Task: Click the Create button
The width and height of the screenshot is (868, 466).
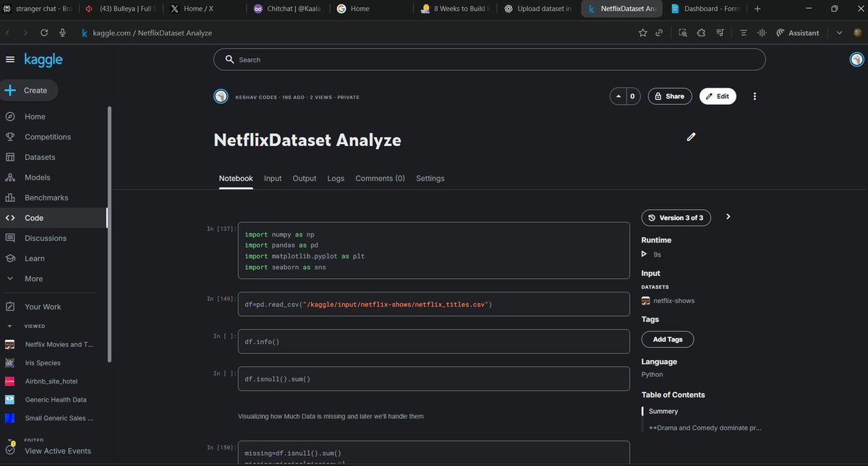Action: pos(30,90)
